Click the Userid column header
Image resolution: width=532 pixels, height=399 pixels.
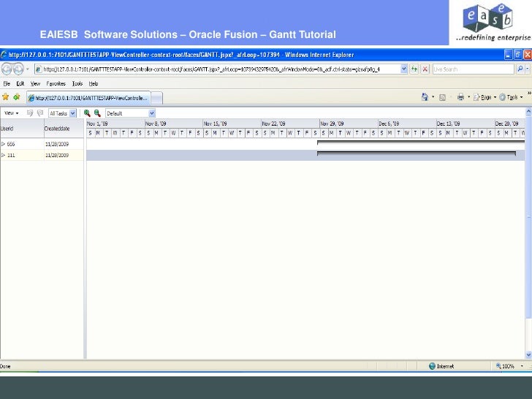[22, 129]
